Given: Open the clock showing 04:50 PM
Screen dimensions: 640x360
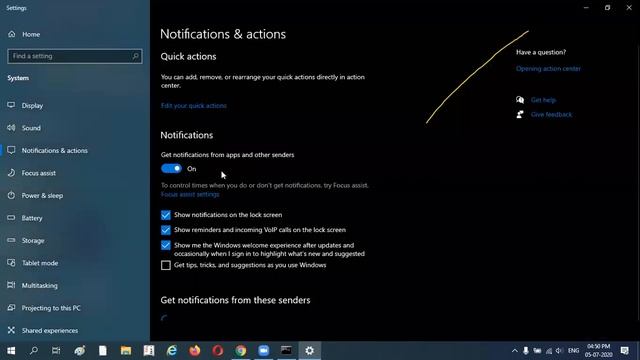Looking at the screenshot, I should click(x=598, y=351).
